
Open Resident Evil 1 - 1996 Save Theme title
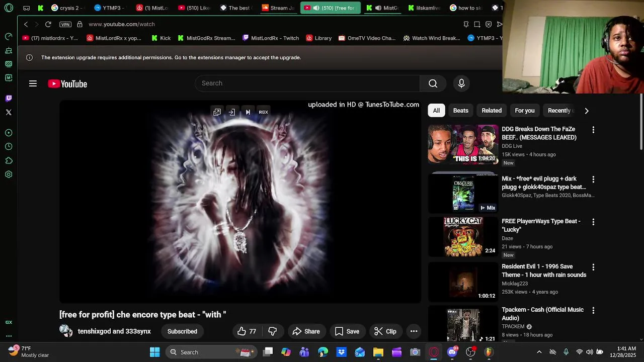pos(544,270)
